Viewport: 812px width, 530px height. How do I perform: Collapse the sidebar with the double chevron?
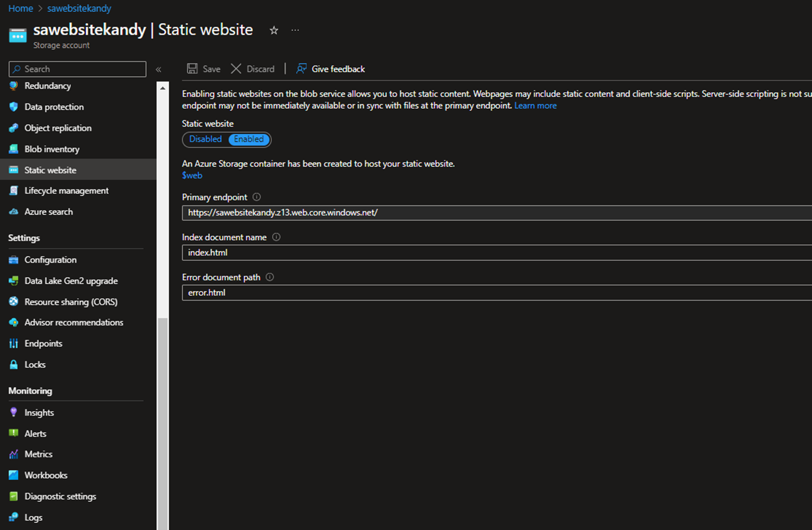pos(159,70)
